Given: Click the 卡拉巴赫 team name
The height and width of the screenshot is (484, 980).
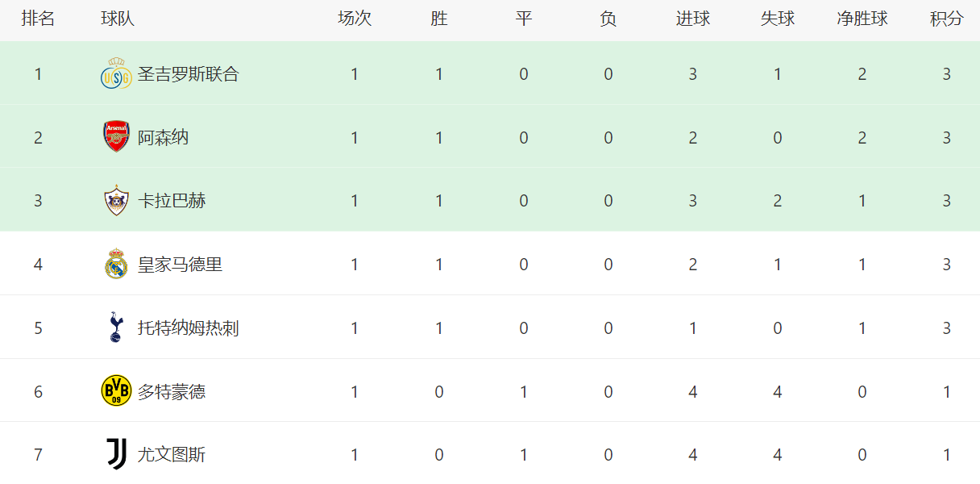Looking at the screenshot, I should click(172, 201).
